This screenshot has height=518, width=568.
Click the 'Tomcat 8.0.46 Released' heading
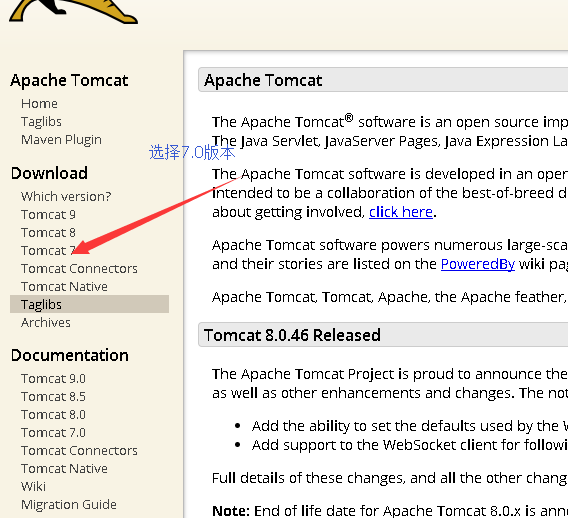click(x=292, y=335)
